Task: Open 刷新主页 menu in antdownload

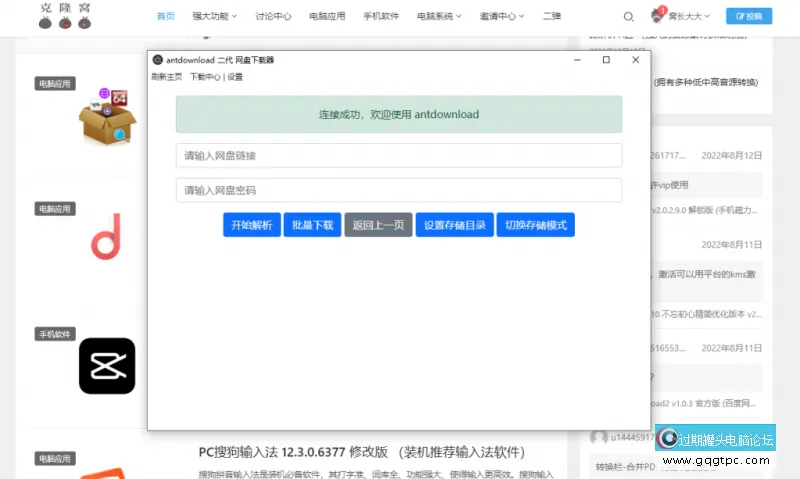Action: (x=167, y=77)
